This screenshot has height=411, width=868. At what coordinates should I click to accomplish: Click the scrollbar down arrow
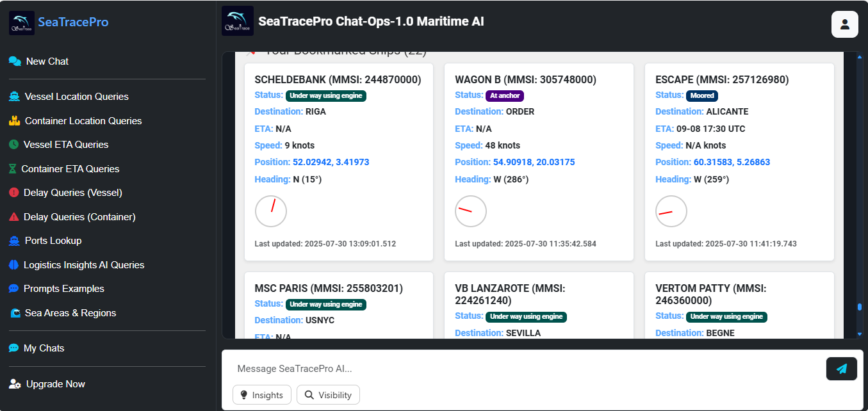pyautogui.click(x=860, y=334)
